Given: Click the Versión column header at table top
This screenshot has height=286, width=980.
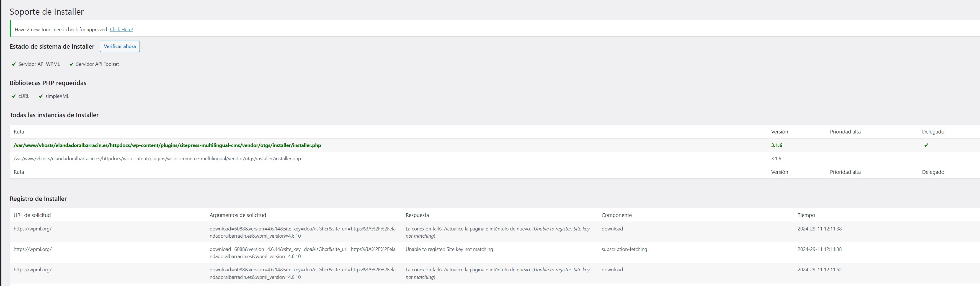Looking at the screenshot, I should click(780, 132).
